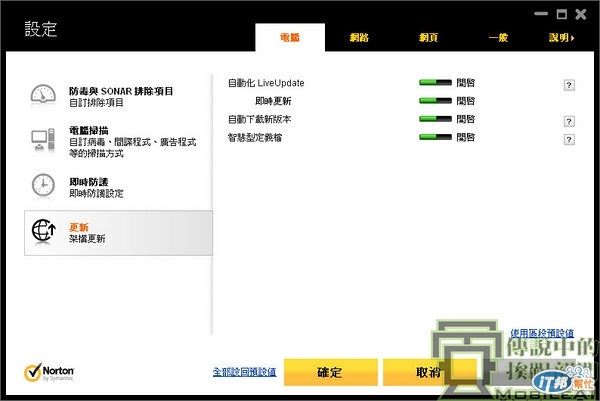Click the globe-arrow icon for 更新
600x401 pixels.
[43, 231]
